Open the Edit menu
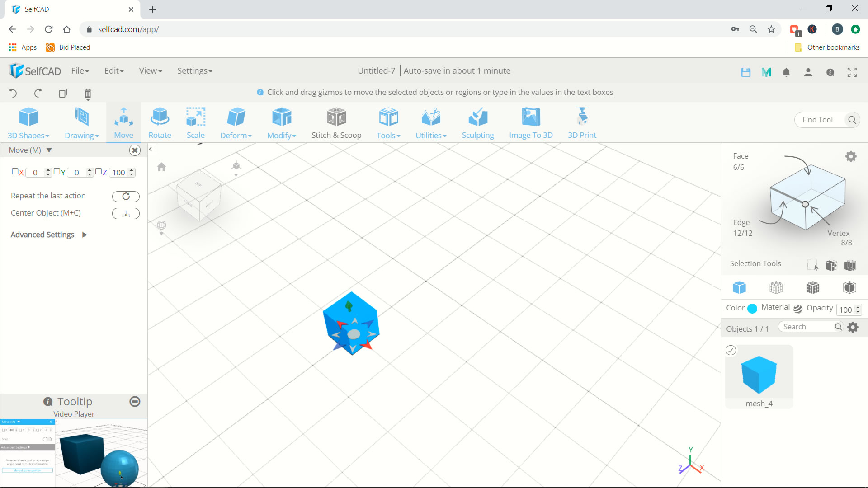Screen dimensions: 868x488 pos(114,71)
